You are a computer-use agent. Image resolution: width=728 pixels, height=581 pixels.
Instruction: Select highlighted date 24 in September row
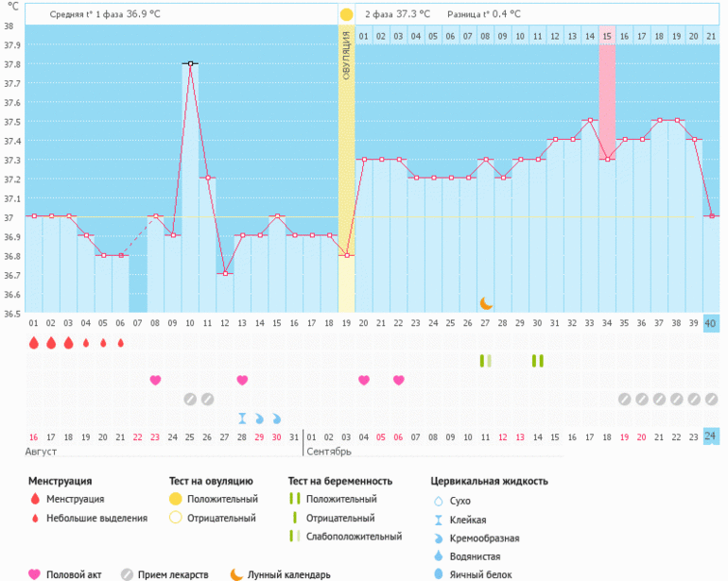pyautogui.click(x=711, y=436)
